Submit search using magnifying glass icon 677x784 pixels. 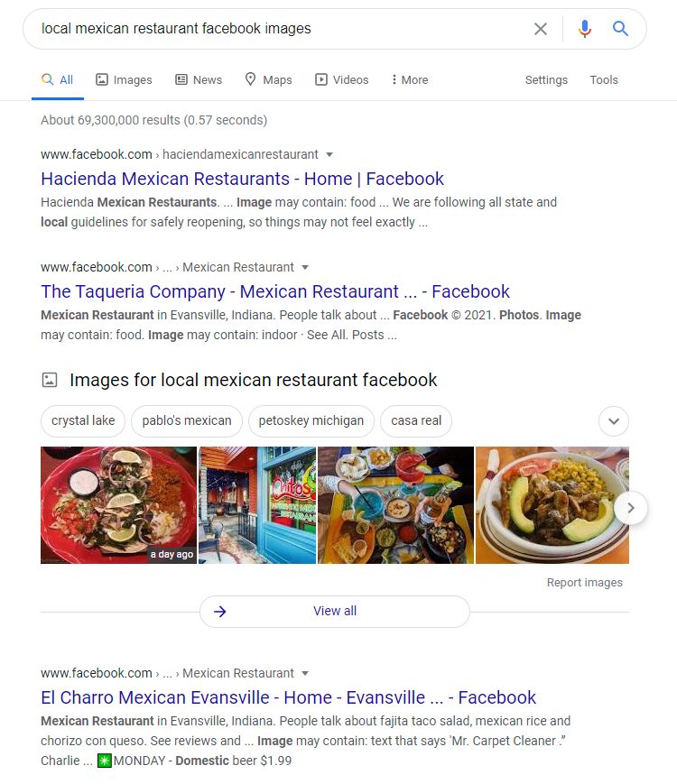[620, 29]
